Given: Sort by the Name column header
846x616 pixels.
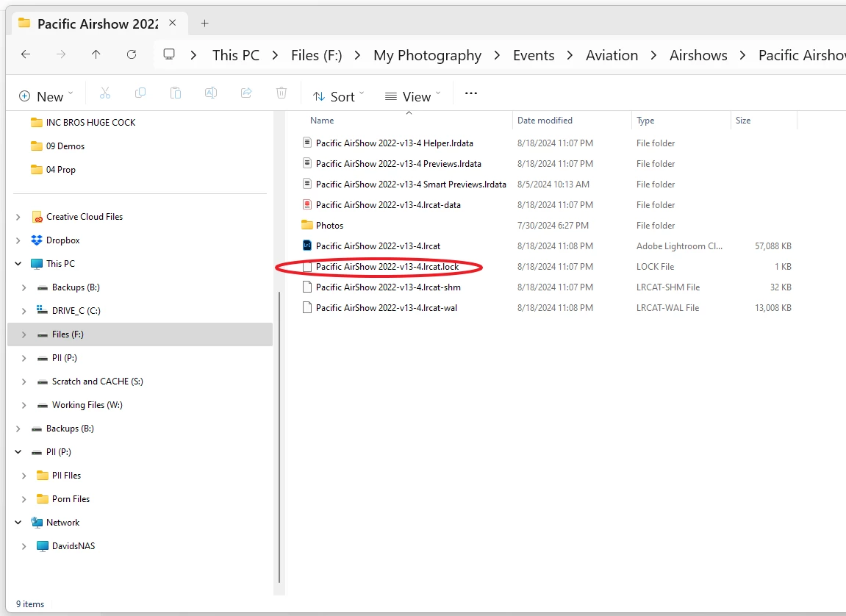Looking at the screenshot, I should pyautogui.click(x=322, y=121).
